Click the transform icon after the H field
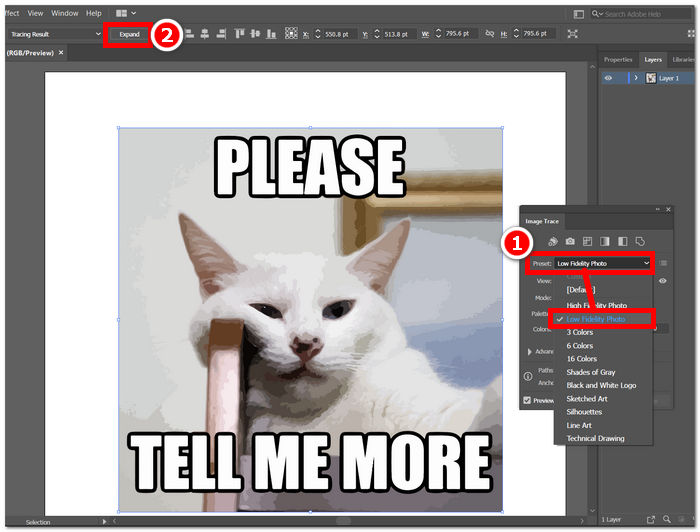Screen dimensions: 700x532 (573, 34)
